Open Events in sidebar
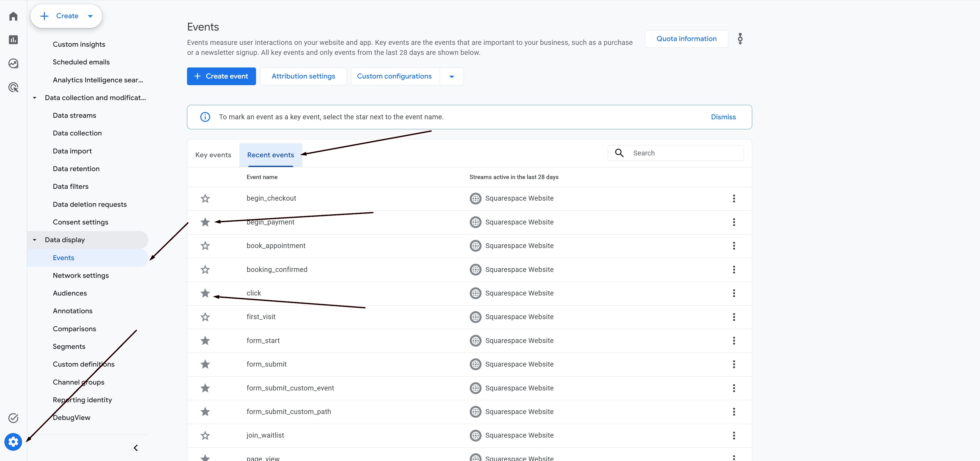Viewport: 980px width, 461px height. pyautogui.click(x=87, y=258)
